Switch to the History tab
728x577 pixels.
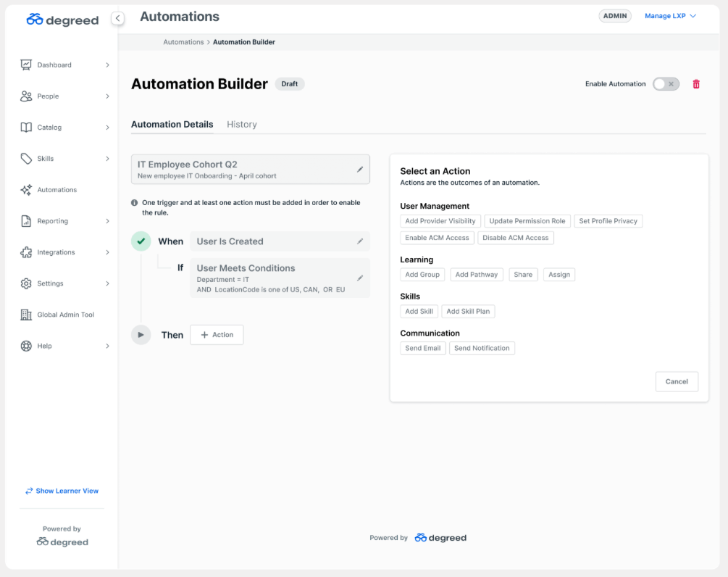pyautogui.click(x=241, y=125)
